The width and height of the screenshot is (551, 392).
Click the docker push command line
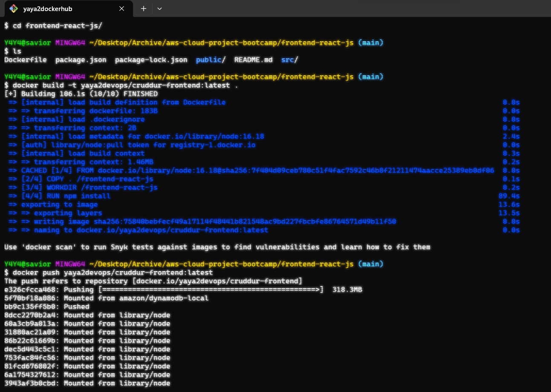(x=109, y=272)
